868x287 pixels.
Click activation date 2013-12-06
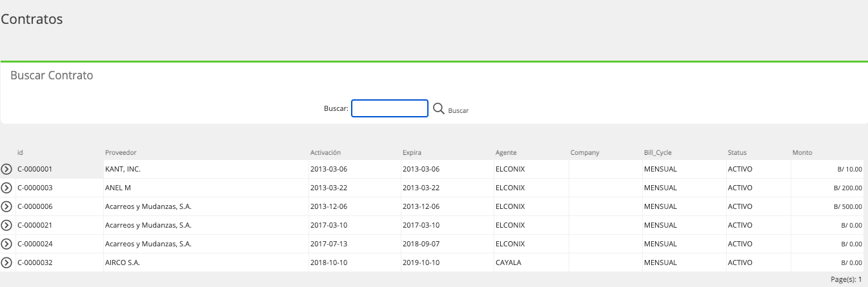point(328,206)
